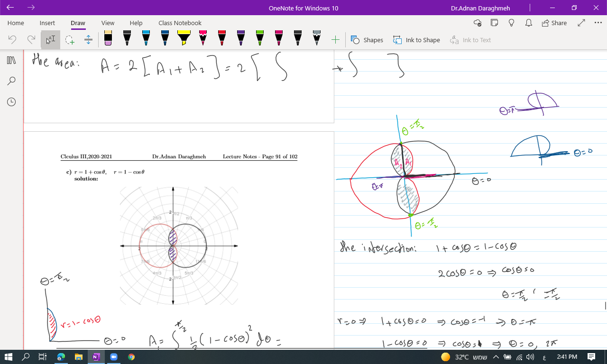Select the Eraser tool
The width and height of the screenshot is (607, 364).
(x=108, y=38)
